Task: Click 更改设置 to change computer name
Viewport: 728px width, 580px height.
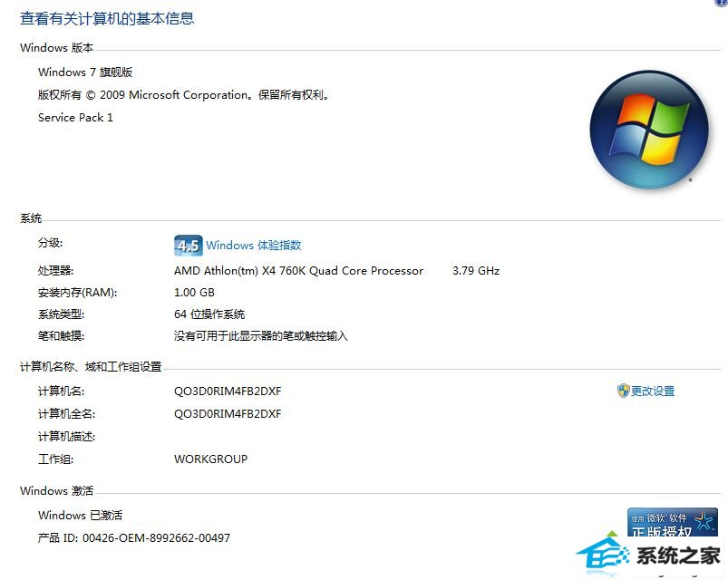Action: [653, 391]
